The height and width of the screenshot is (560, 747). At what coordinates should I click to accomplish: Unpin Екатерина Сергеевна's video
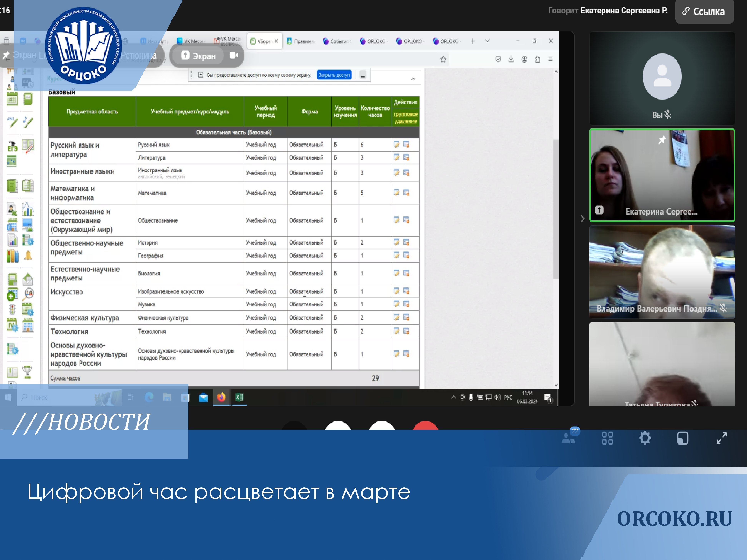[662, 140]
